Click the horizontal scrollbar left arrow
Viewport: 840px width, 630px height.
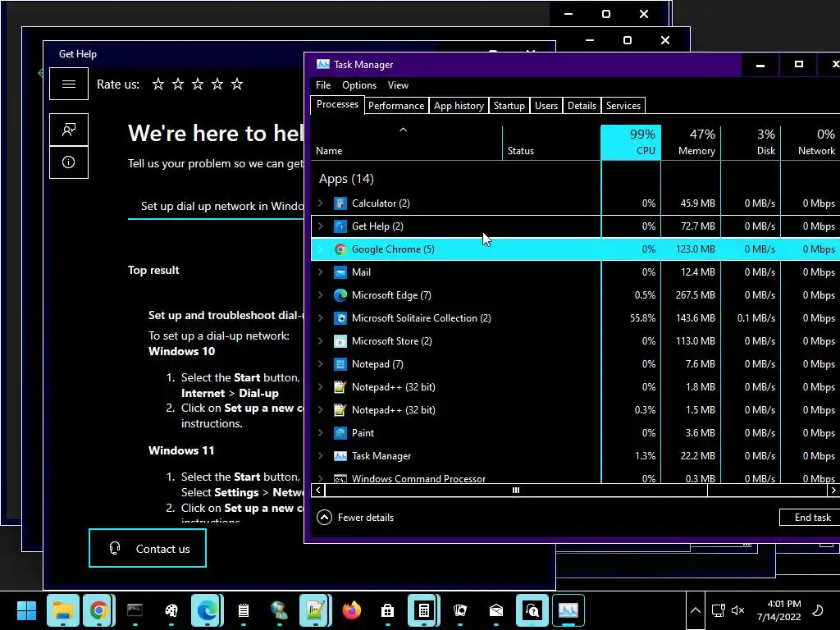pos(318,491)
